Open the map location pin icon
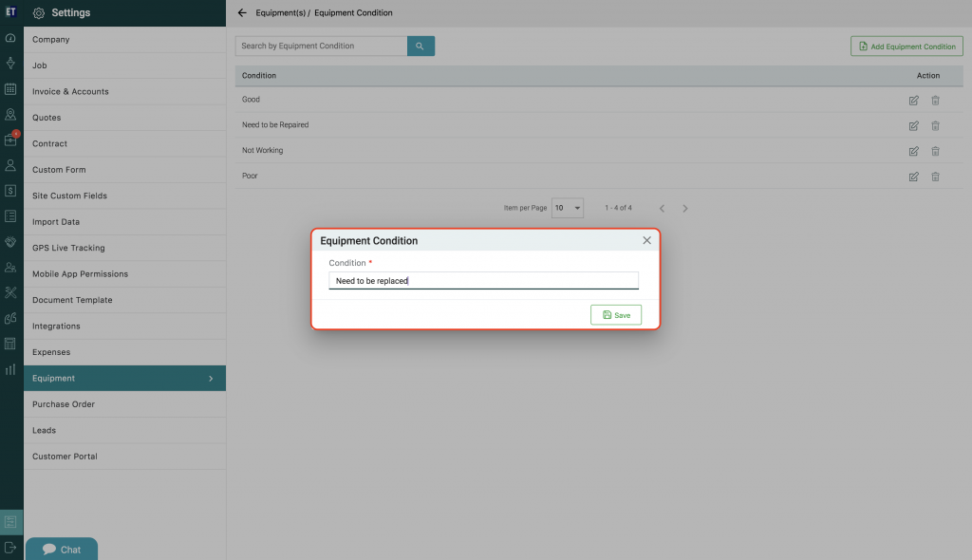The height and width of the screenshot is (560, 972). click(10, 115)
